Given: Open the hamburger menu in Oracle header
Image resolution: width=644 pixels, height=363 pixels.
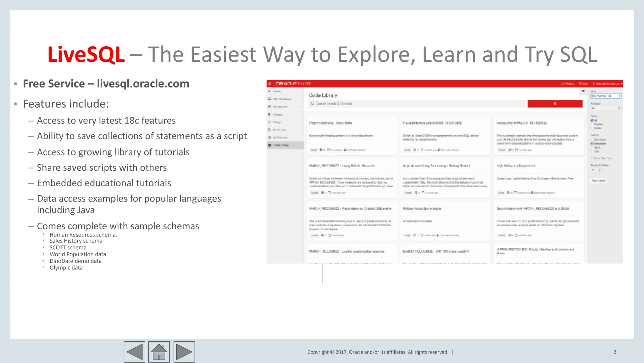Looking at the screenshot, I should [x=269, y=83].
